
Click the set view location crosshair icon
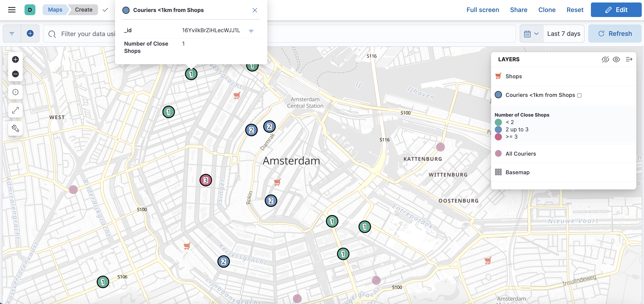(15, 92)
